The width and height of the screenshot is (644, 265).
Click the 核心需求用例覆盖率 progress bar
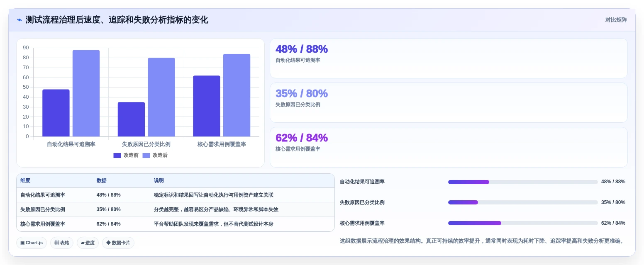pos(523,223)
